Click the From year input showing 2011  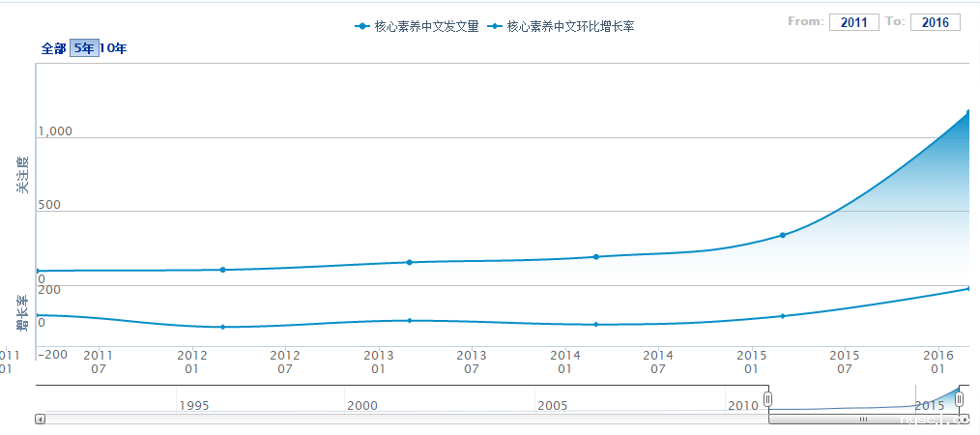pos(853,22)
